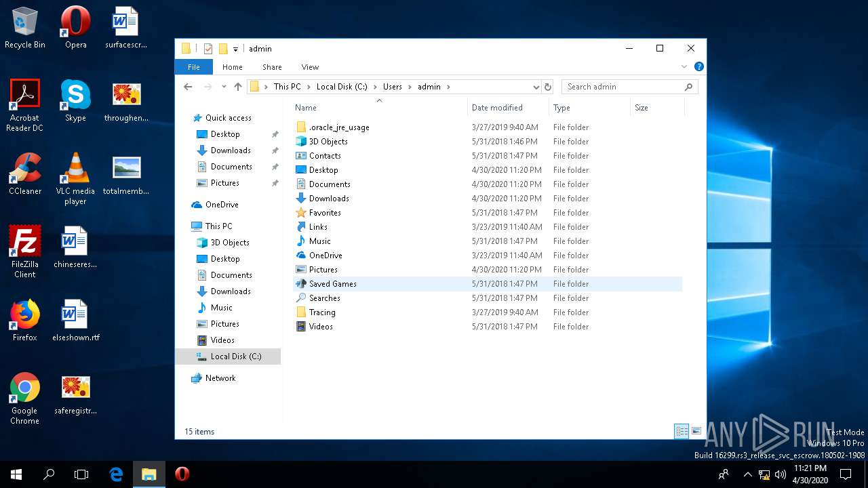Viewport: 868px width, 488px height.
Task: Sort by Type column header
Action: (x=589, y=107)
